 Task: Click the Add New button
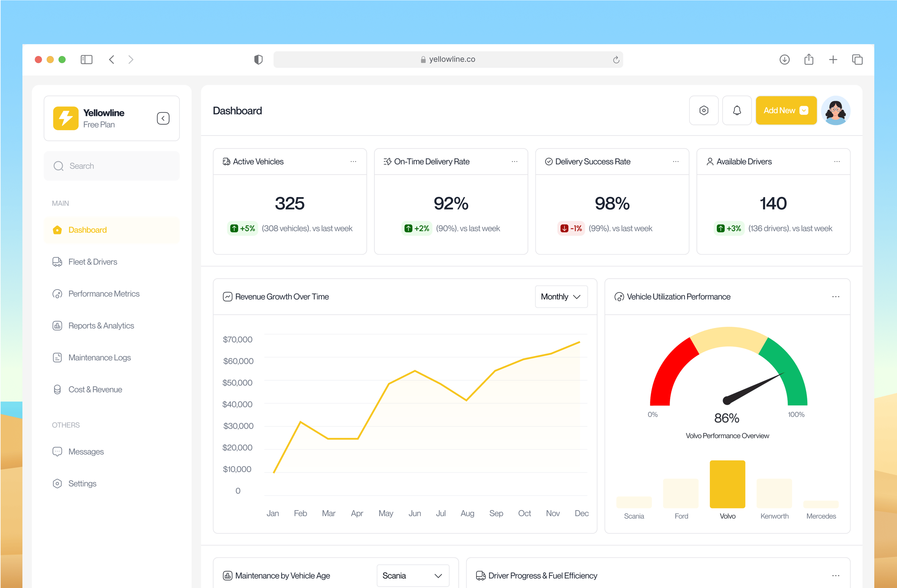tap(786, 110)
